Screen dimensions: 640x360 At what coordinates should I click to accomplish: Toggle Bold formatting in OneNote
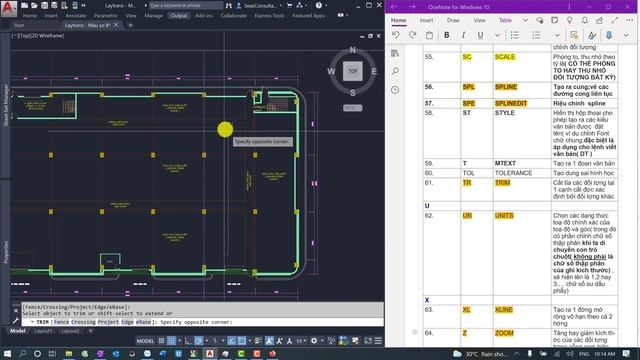(x=447, y=35)
